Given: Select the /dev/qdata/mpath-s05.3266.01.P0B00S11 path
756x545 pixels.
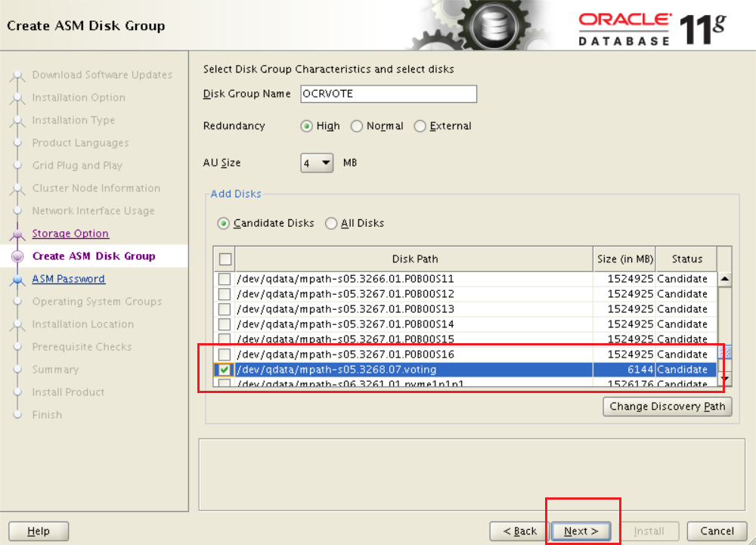Looking at the screenshot, I should click(x=345, y=279).
